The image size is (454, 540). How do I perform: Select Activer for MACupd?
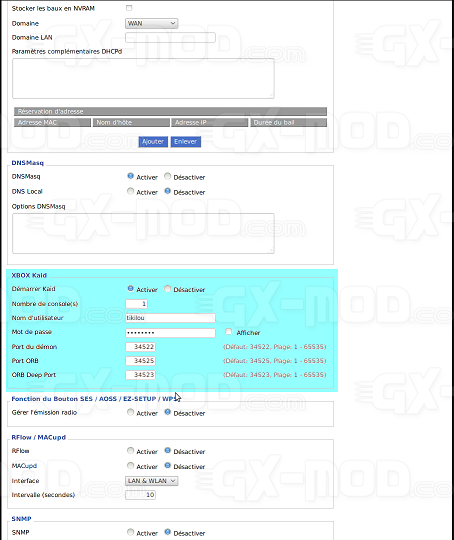130,466
